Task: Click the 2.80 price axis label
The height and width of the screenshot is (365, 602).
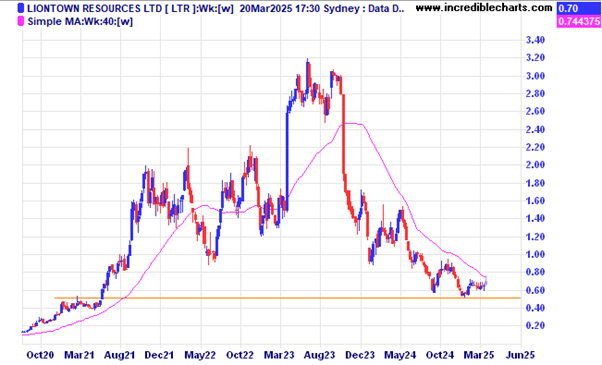Action: [535, 94]
